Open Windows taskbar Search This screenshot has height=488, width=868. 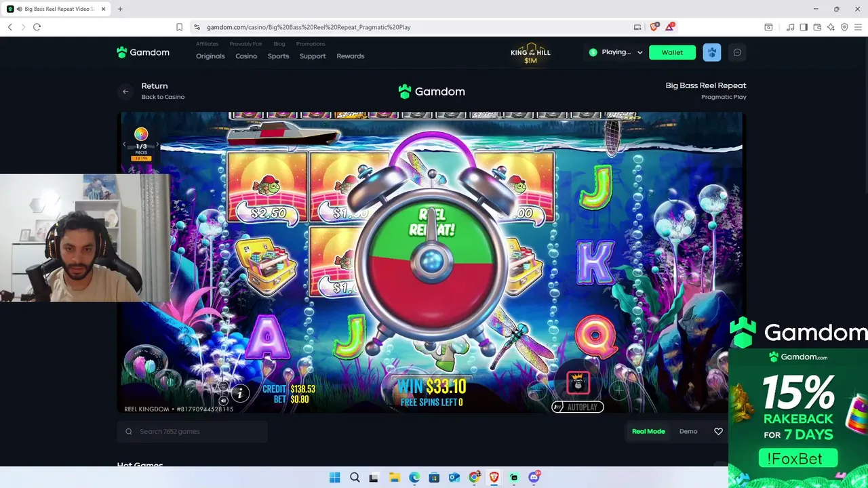(x=355, y=477)
